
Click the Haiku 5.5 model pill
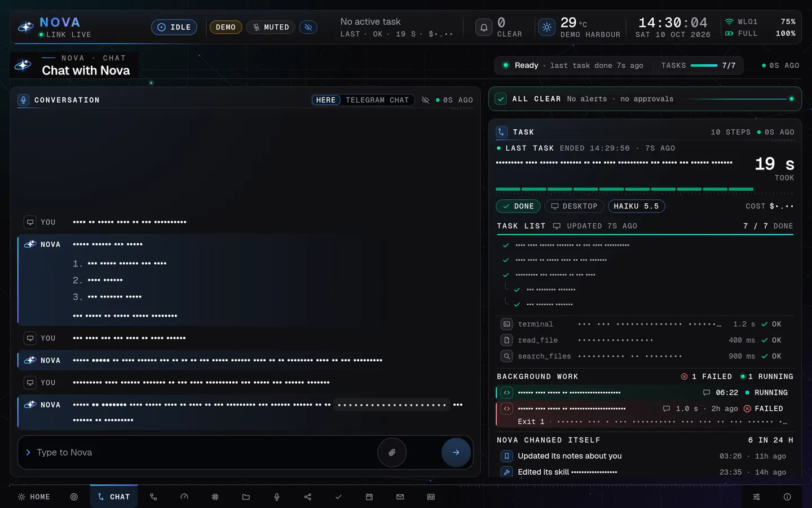[637, 206]
